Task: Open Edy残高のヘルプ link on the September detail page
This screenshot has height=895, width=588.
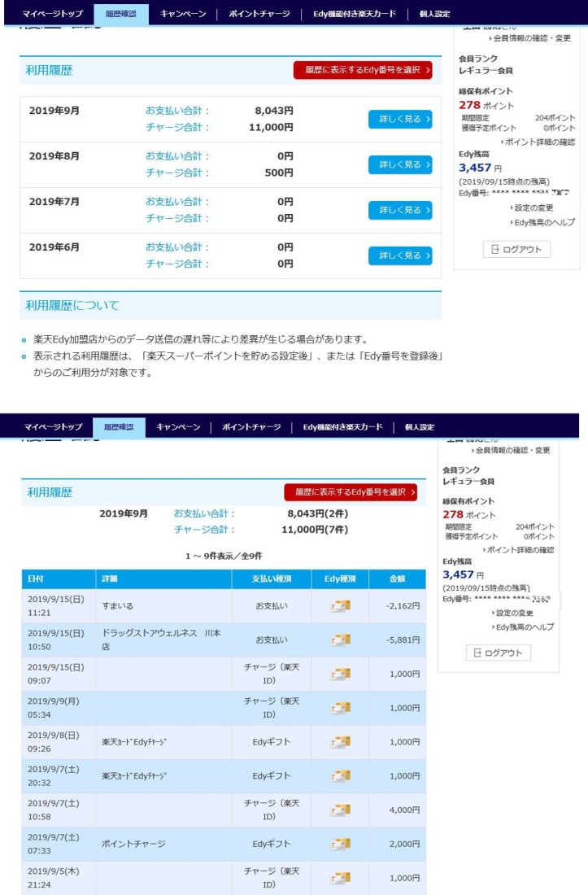Action: click(x=522, y=626)
